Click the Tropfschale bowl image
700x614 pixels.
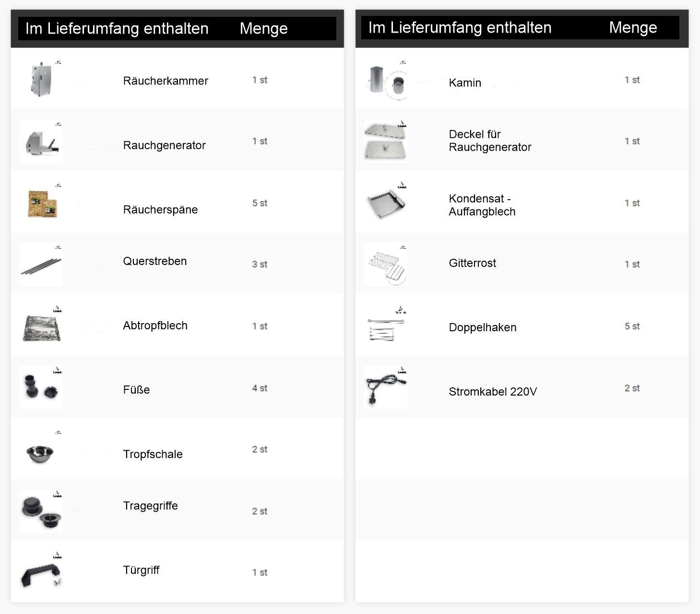coord(41,449)
